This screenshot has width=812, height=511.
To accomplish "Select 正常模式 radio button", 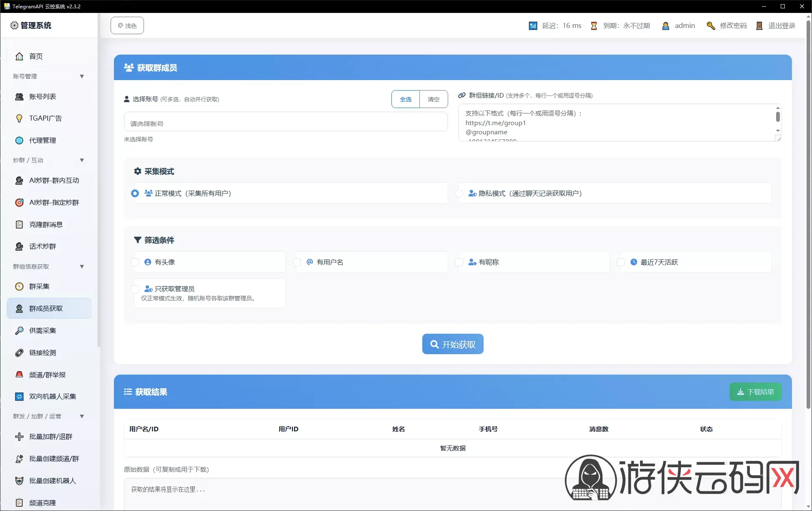I will click(x=135, y=194).
